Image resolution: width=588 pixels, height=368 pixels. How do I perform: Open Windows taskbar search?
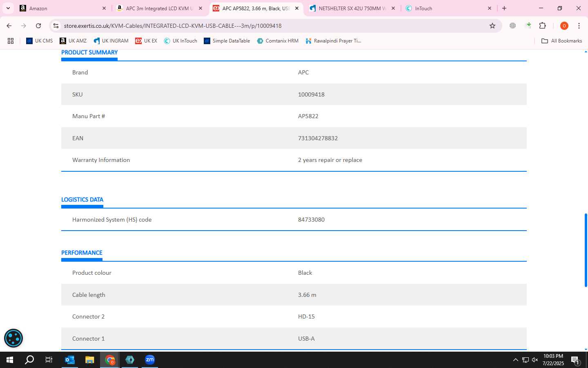point(29,360)
